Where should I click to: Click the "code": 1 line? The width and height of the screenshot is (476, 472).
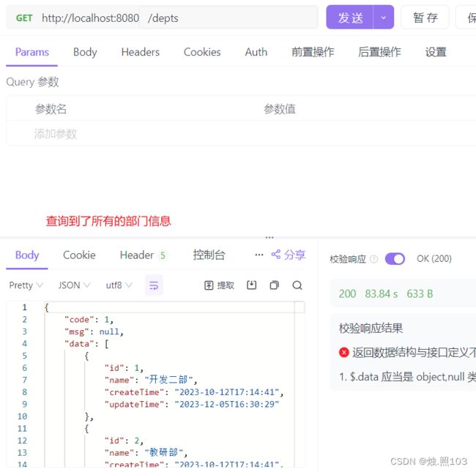pos(89,319)
